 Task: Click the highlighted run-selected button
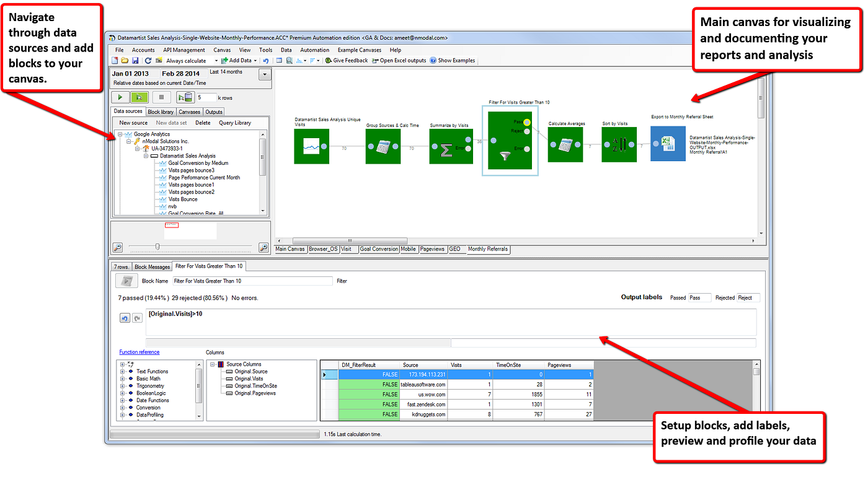139,97
